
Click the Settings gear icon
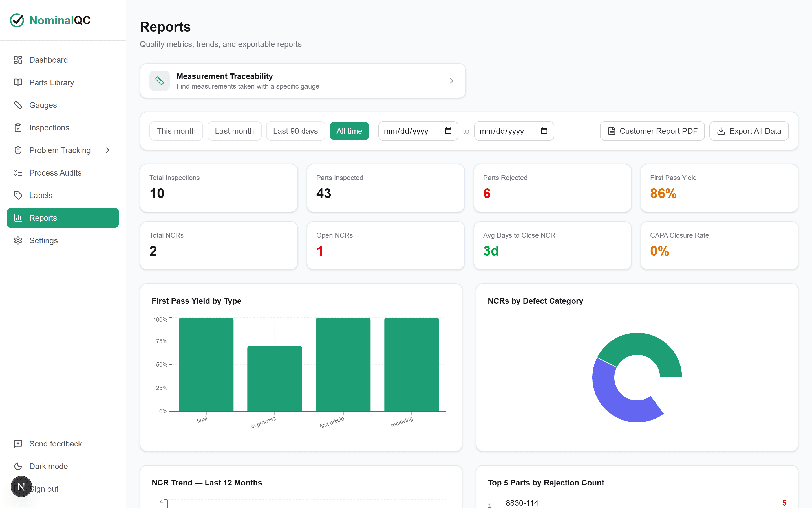coord(18,240)
